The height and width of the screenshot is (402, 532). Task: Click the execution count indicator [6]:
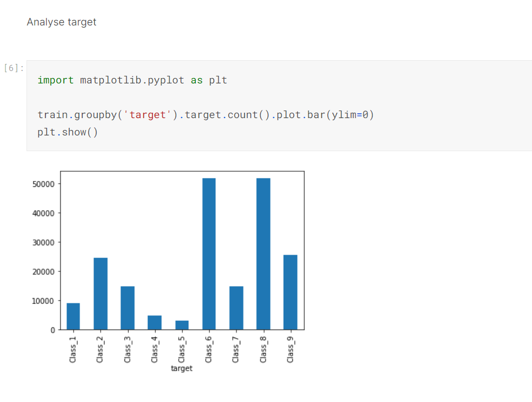click(13, 68)
